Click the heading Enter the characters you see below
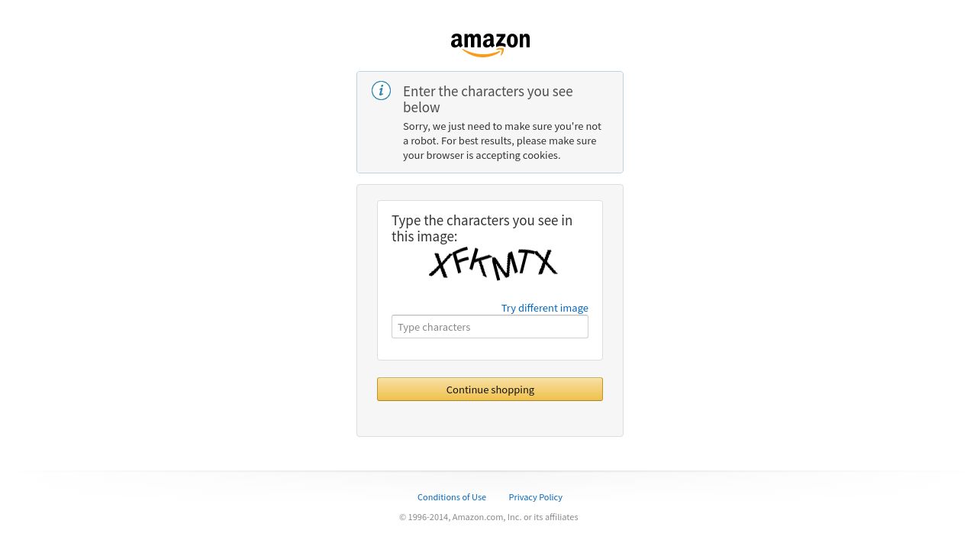Viewport: 980px width, 540px height. click(x=488, y=99)
